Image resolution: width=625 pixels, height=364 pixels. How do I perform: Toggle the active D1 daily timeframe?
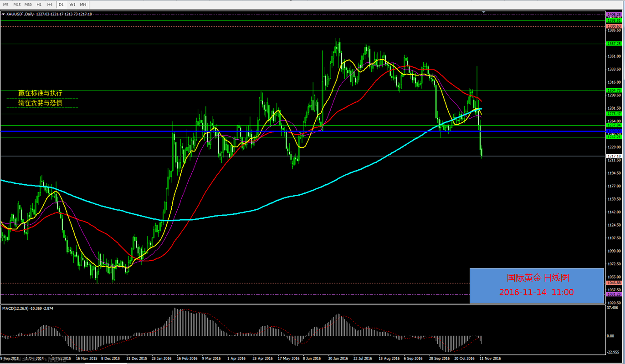[x=61, y=5]
